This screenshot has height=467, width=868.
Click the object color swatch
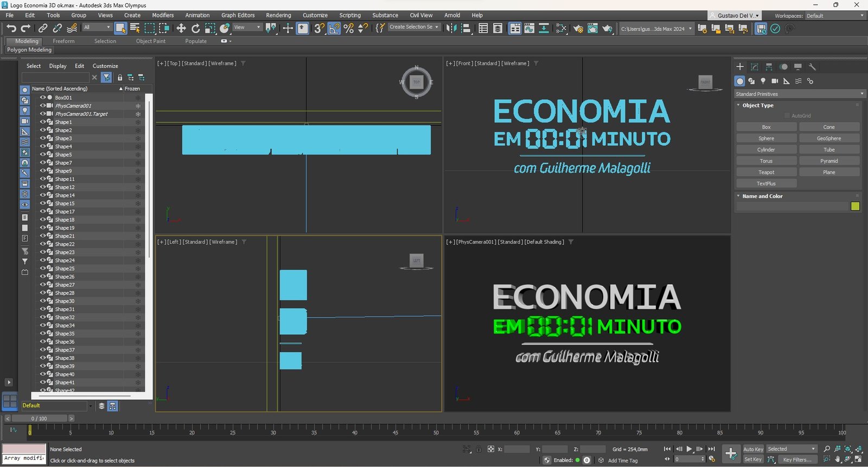856,206
